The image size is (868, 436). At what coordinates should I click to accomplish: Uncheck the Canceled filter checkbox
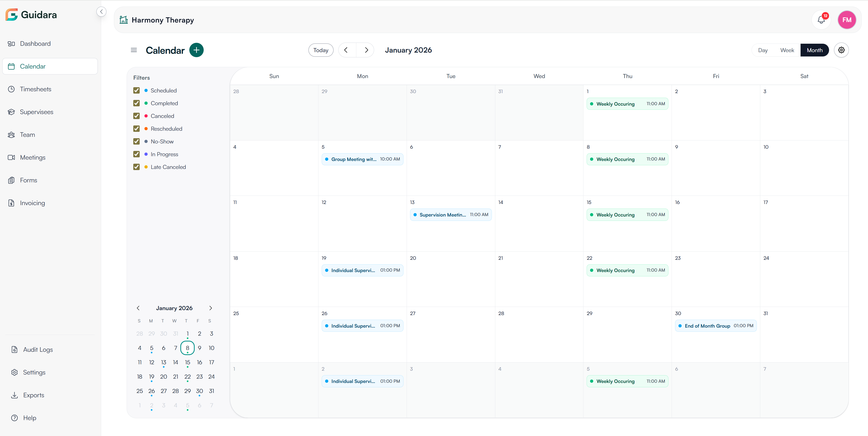point(136,116)
